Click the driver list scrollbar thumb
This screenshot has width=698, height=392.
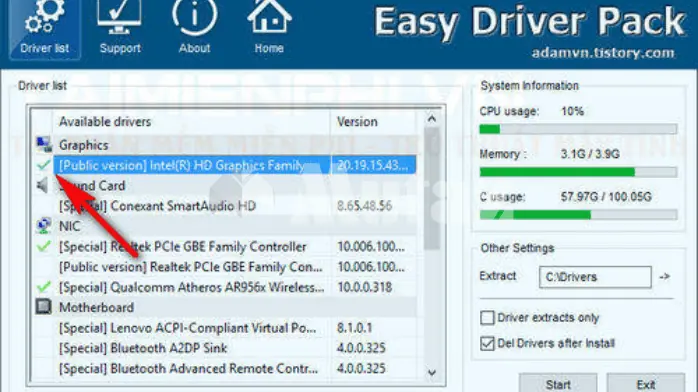[x=431, y=189]
